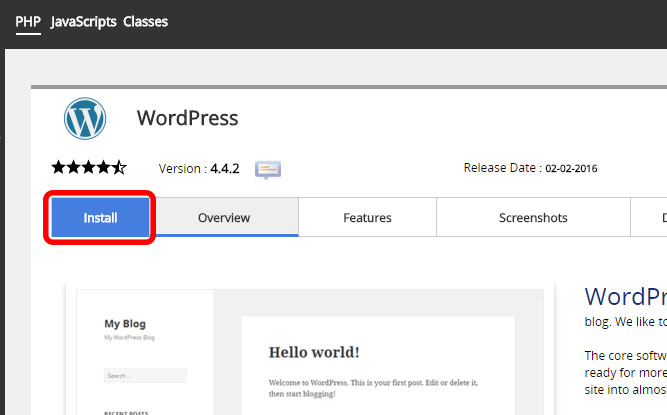Click the WordPress title heading
Viewport: 667px width, 415px height.
tap(187, 118)
